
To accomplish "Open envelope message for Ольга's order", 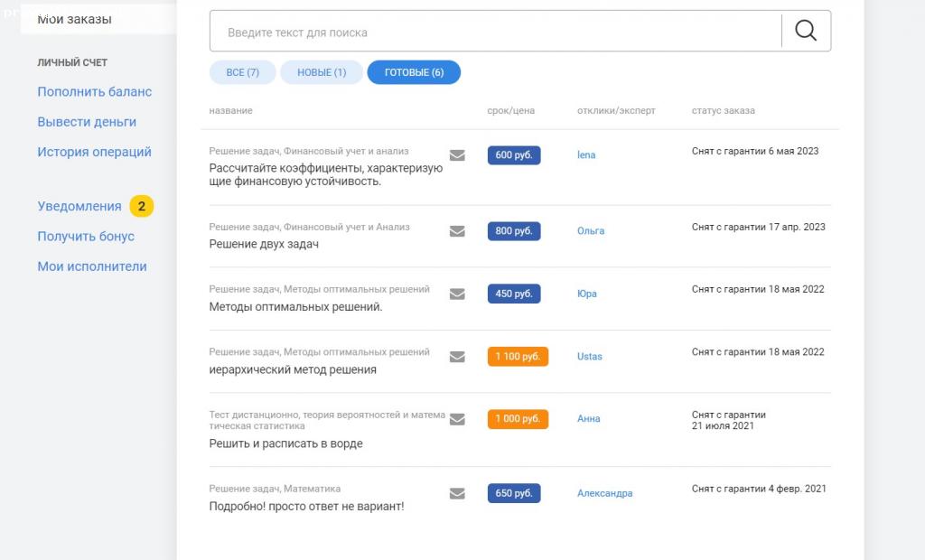I will click(x=457, y=231).
